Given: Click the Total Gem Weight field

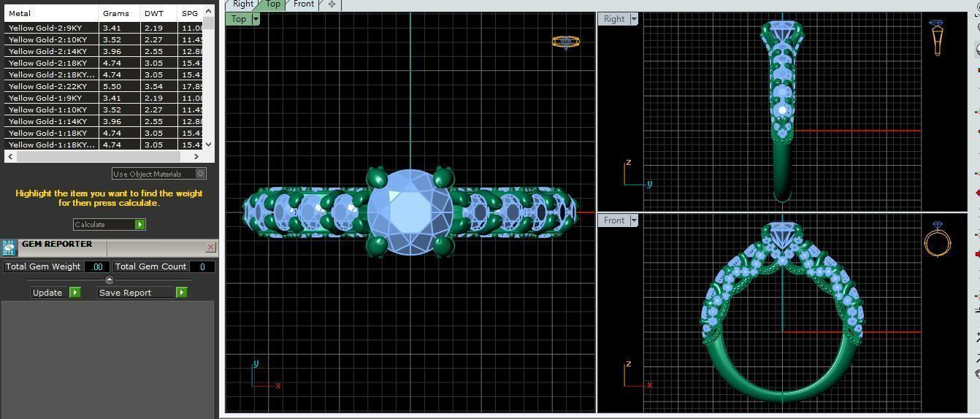Looking at the screenshot, I should (x=97, y=266).
